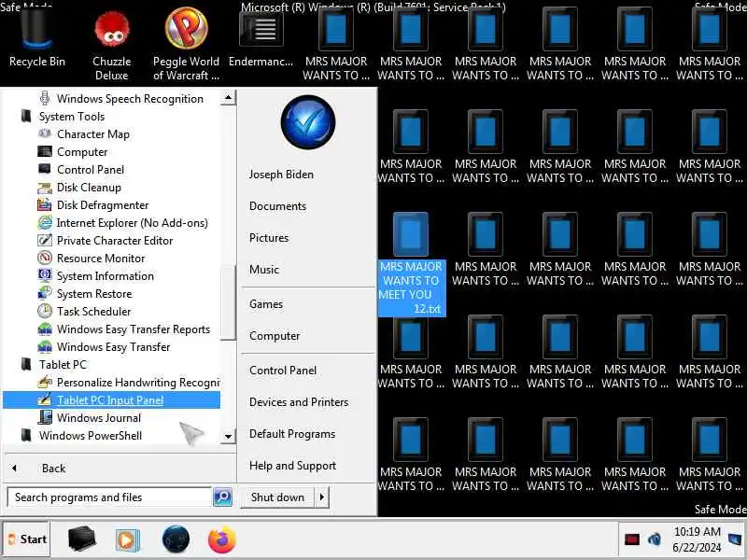This screenshot has width=747, height=560.
Task: Click the Personalize Handwriting Recognition icon
Action: point(45,382)
